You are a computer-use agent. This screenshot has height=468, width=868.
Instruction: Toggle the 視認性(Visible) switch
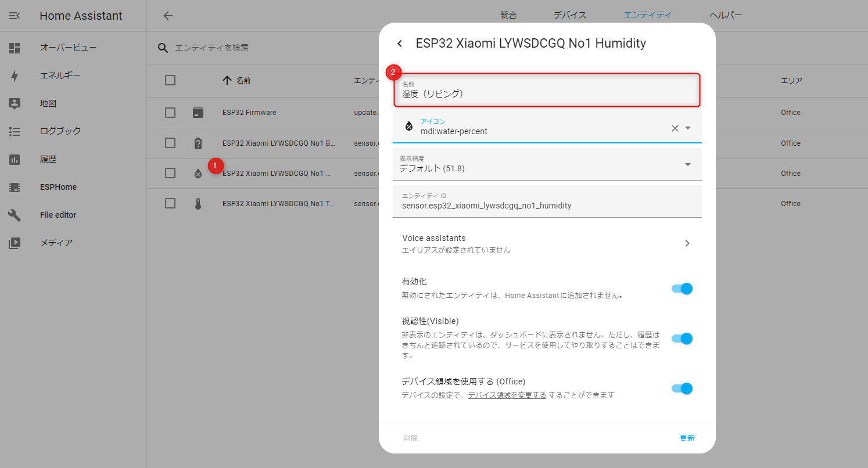682,339
